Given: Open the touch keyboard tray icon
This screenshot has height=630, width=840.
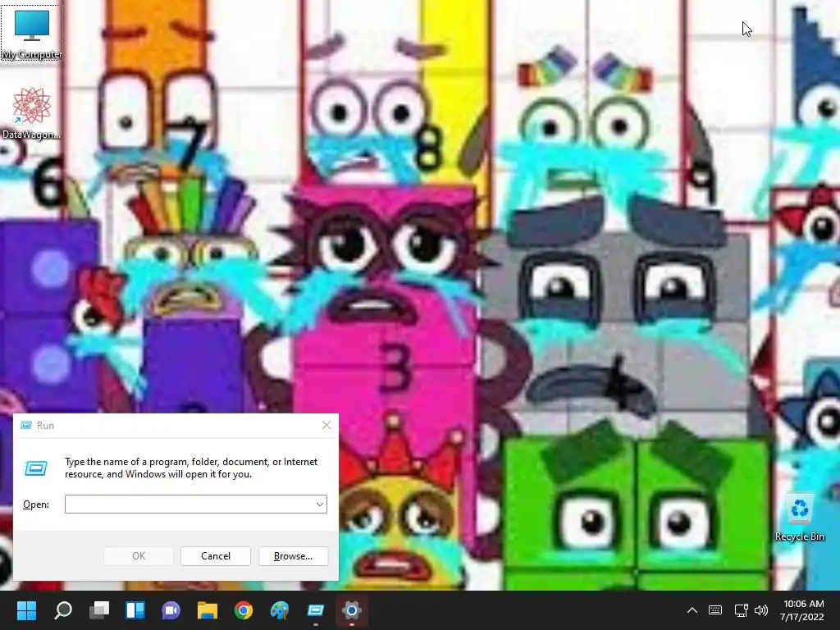Looking at the screenshot, I should click(715, 610).
